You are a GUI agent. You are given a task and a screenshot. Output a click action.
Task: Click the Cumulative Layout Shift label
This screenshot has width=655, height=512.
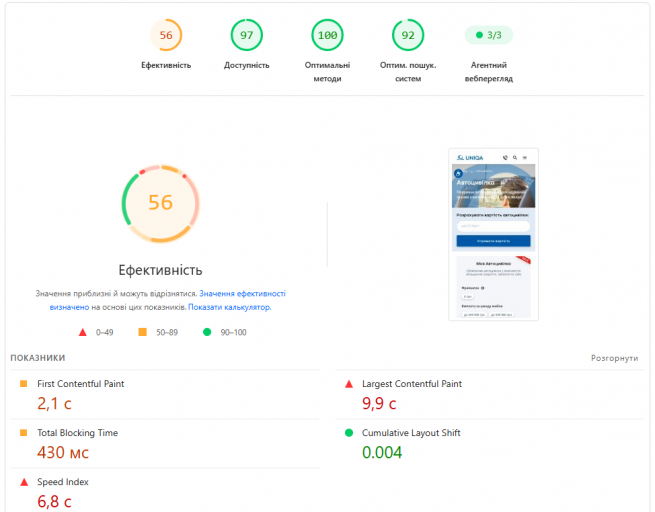pyautogui.click(x=411, y=433)
